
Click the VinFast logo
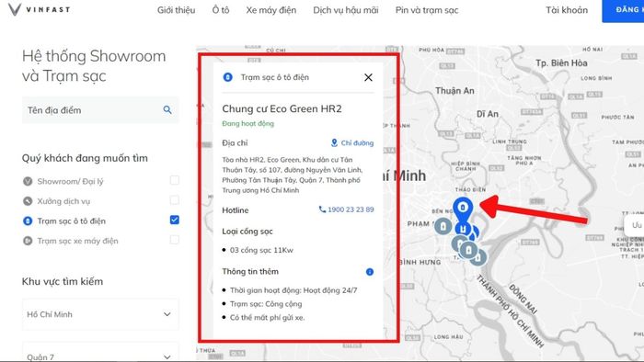pos(39,9)
